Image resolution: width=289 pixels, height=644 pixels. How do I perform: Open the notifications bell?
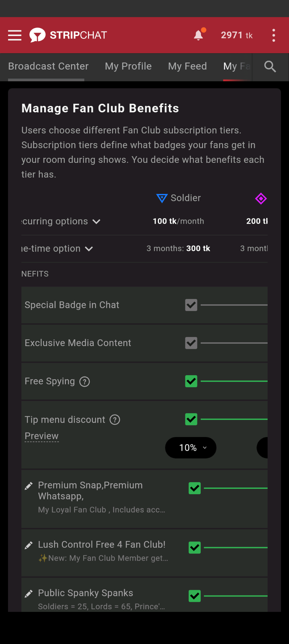click(x=199, y=35)
